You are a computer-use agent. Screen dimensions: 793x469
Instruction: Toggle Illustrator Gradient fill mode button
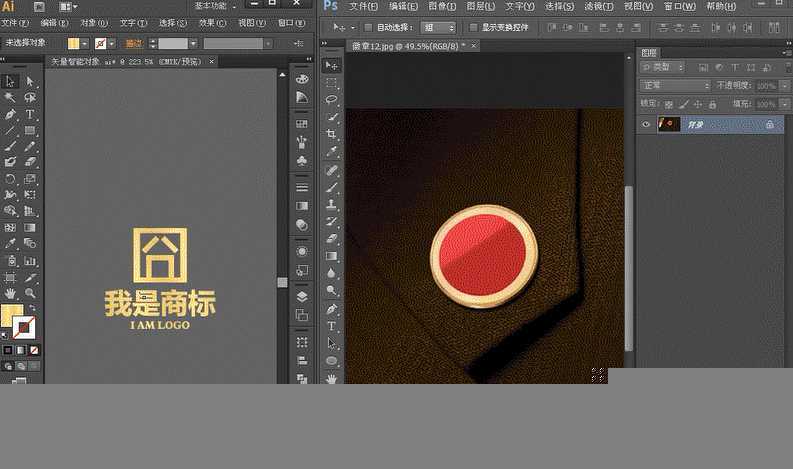21,350
